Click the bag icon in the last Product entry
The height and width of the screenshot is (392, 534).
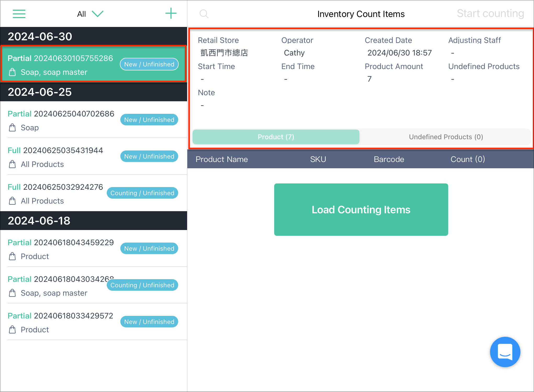pos(12,330)
